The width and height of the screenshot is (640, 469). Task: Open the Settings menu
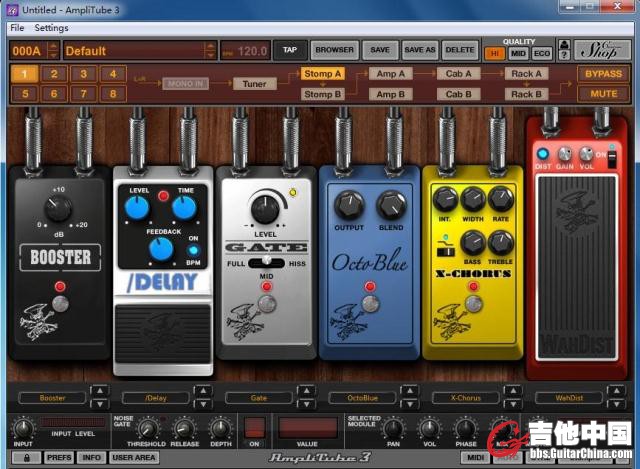[51, 28]
